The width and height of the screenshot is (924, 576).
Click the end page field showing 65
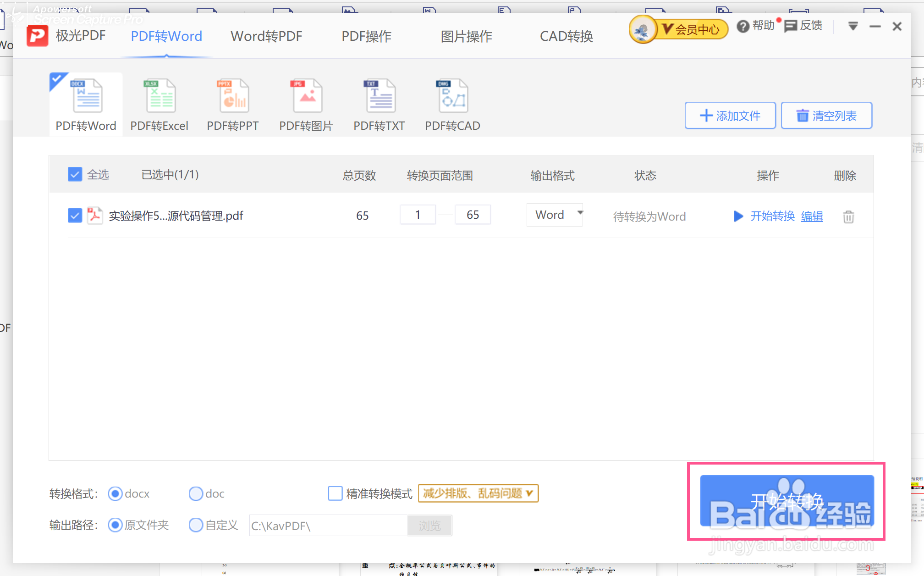click(473, 215)
